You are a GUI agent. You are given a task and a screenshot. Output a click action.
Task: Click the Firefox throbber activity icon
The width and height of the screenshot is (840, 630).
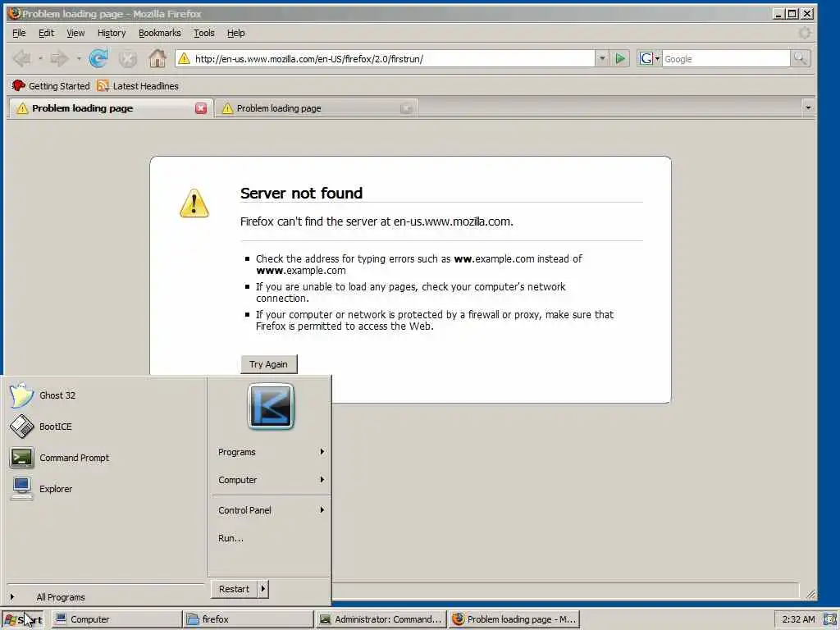(x=804, y=33)
